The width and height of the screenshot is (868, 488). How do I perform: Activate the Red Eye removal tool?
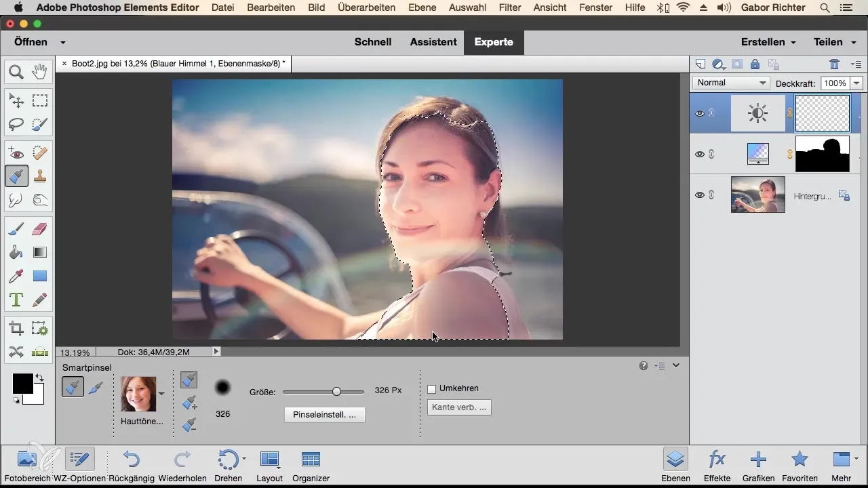[16, 154]
